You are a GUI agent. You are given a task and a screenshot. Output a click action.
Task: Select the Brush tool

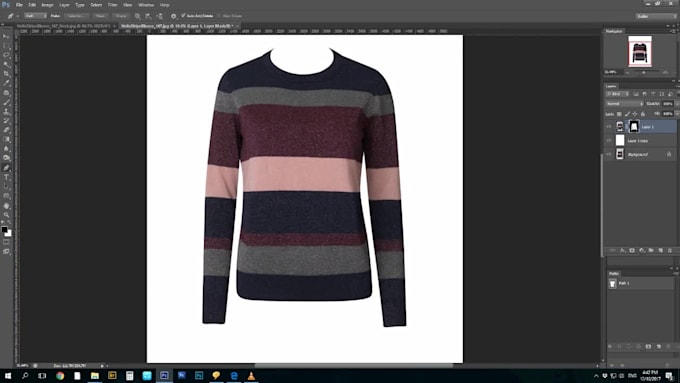click(6, 102)
